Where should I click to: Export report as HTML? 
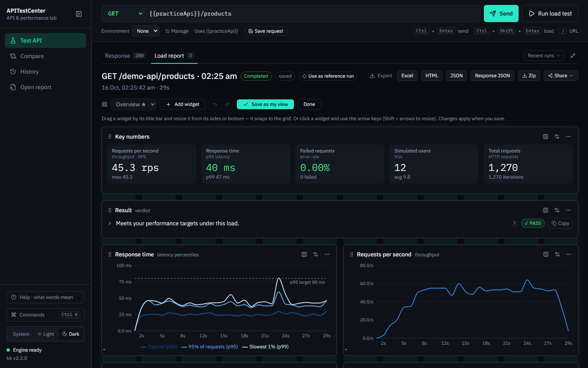[432, 76]
